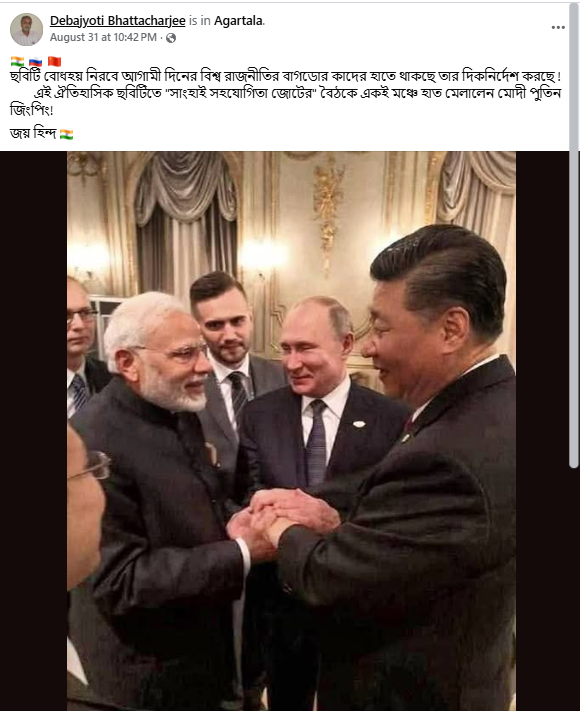Click the Russia flag emoji
Viewport: 580px width, 712px height.
coord(35,61)
